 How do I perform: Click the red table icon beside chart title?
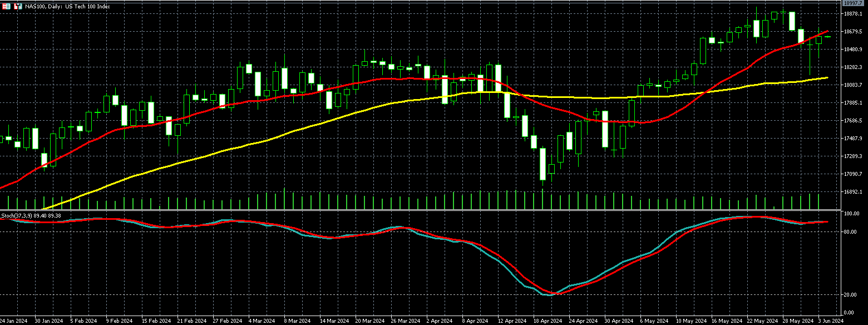tap(6, 6)
